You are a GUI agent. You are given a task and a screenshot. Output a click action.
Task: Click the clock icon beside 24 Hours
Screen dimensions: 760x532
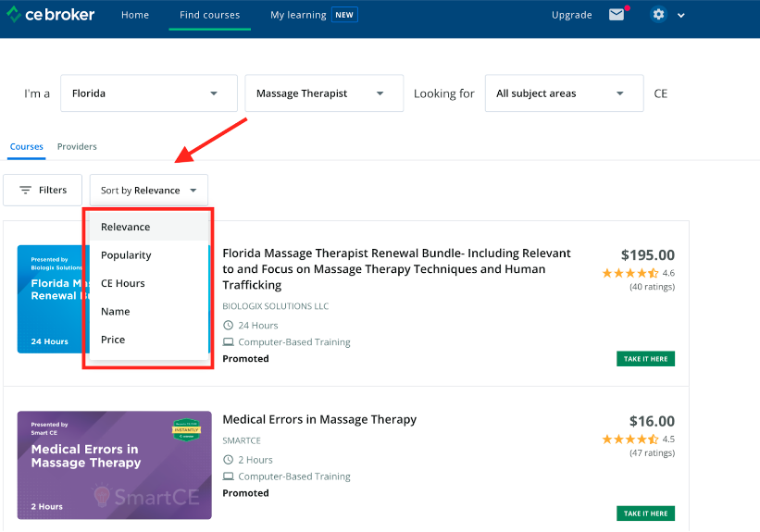[x=228, y=325]
